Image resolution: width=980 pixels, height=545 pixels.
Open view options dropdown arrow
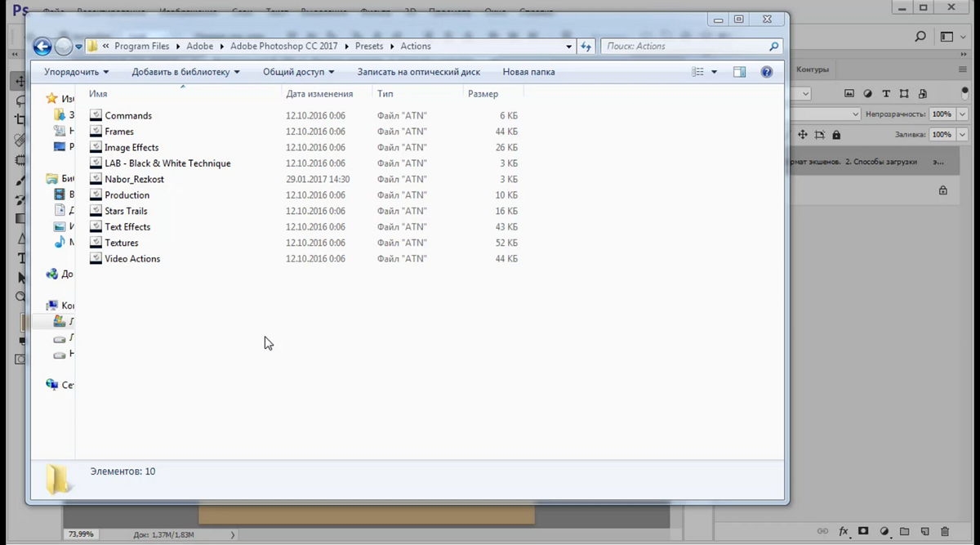point(714,72)
